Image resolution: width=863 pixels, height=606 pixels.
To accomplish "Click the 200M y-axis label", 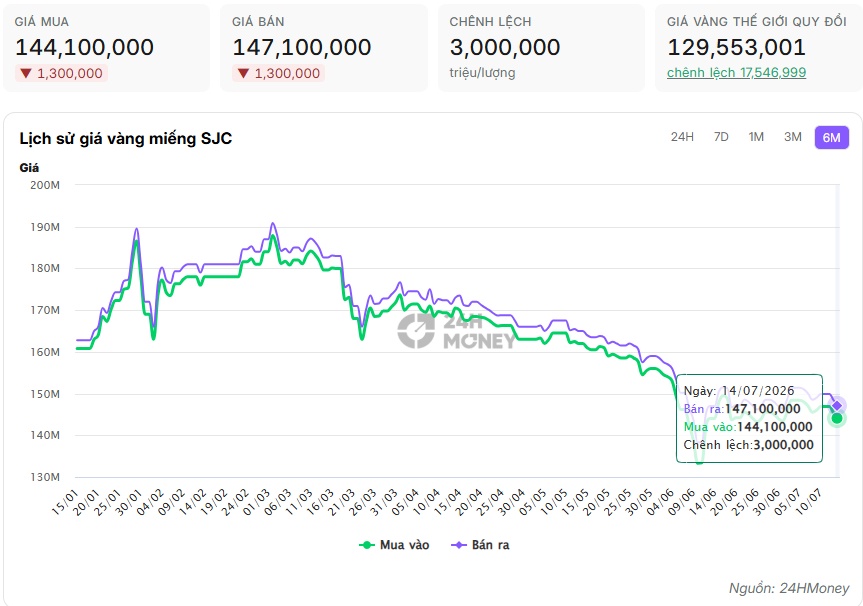I will (45, 185).
